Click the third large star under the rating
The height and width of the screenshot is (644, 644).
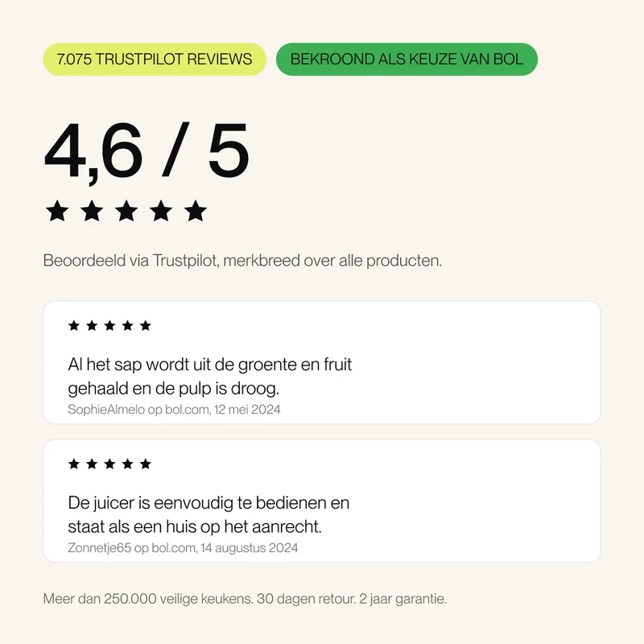(x=126, y=211)
